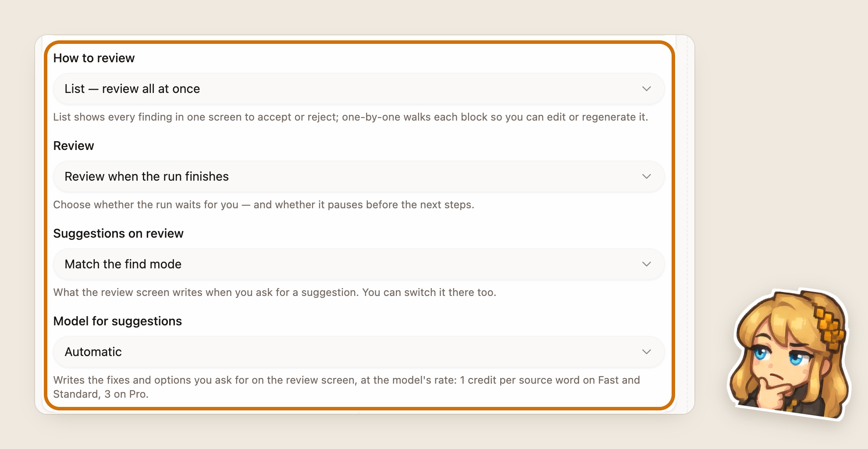
Task: Click the help text starting "List shows every finding"
Action: 351,117
